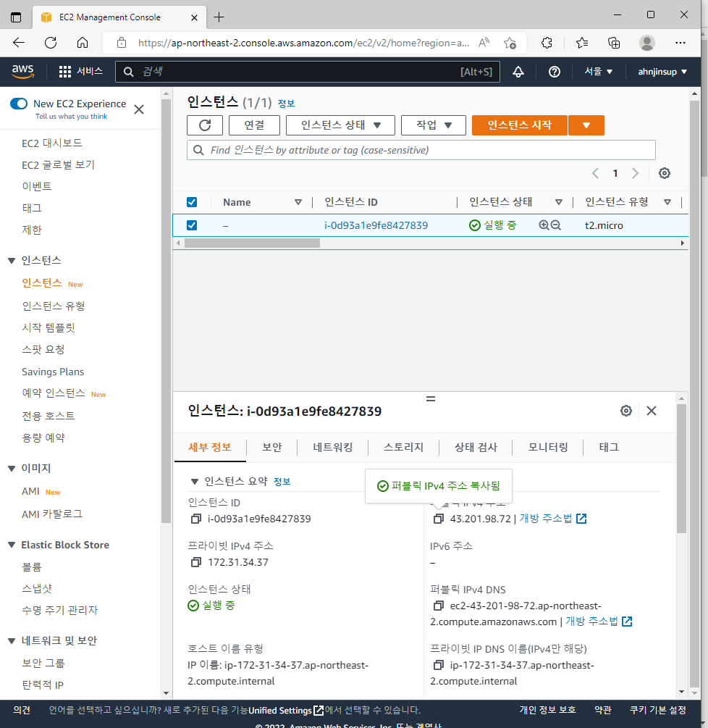Click the 연결 connect button
This screenshot has height=728, width=708.
[255, 125]
